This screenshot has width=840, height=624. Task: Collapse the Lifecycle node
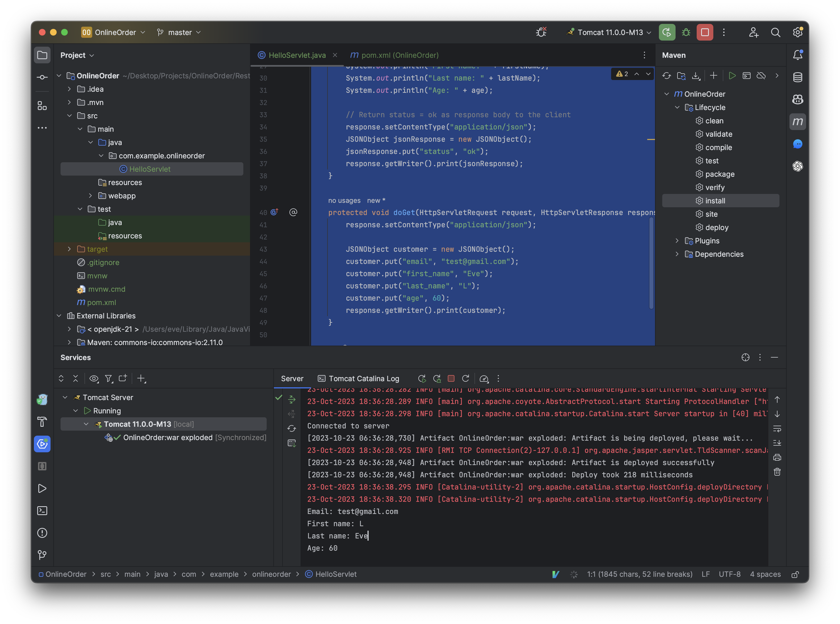point(677,107)
